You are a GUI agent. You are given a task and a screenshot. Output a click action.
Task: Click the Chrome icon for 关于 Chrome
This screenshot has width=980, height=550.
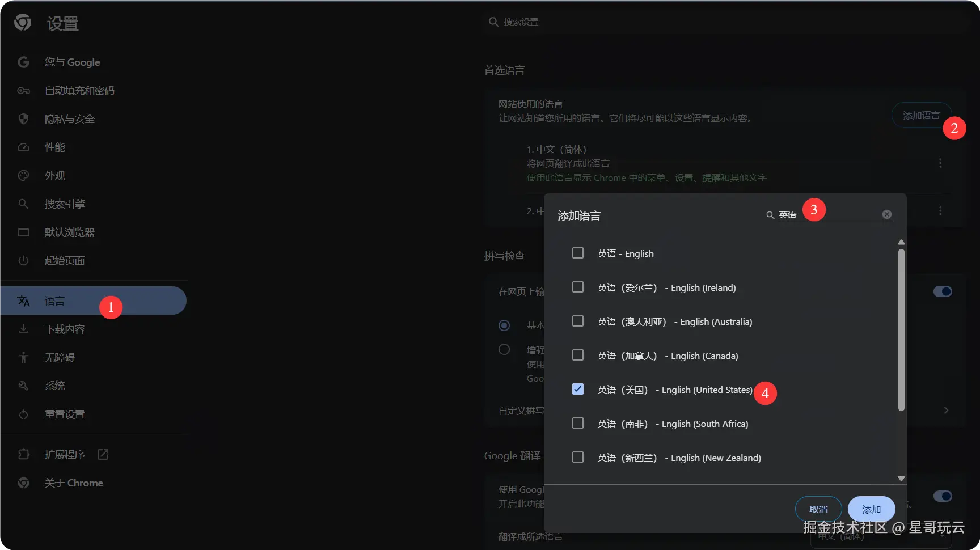coord(23,483)
